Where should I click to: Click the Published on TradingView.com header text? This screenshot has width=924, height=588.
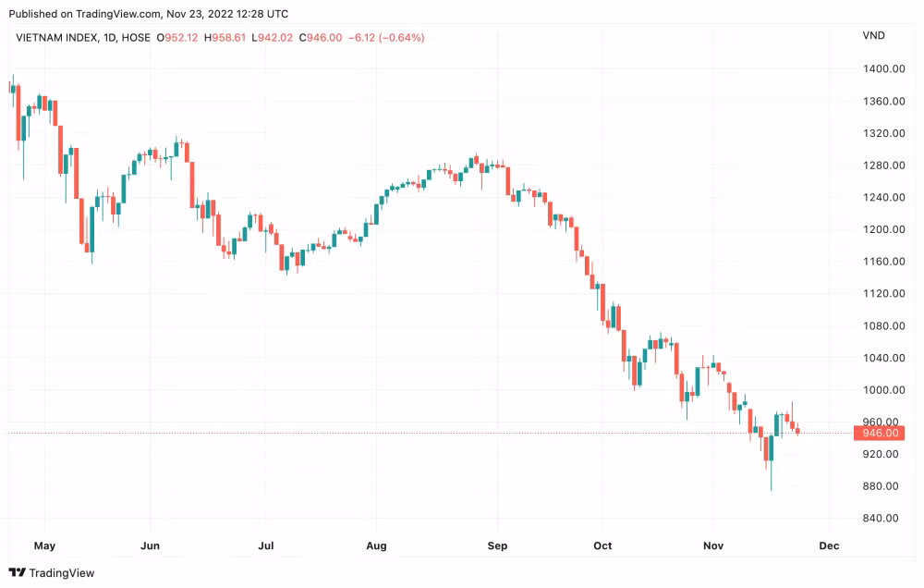149,14
